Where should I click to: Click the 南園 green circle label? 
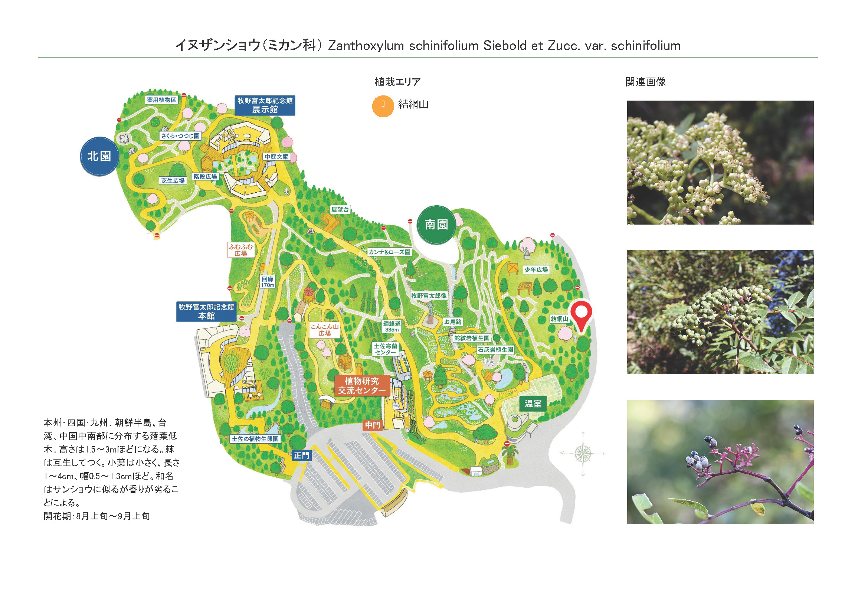coord(436,225)
